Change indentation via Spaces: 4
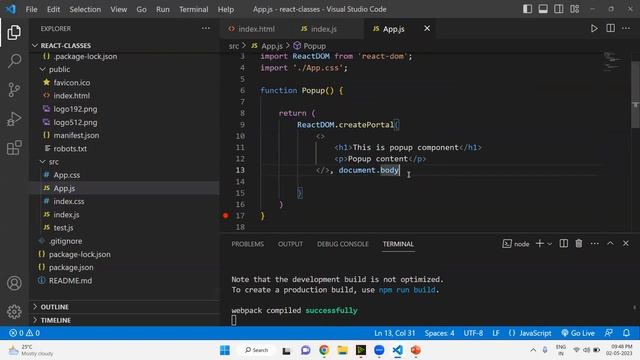 (439, 333)
